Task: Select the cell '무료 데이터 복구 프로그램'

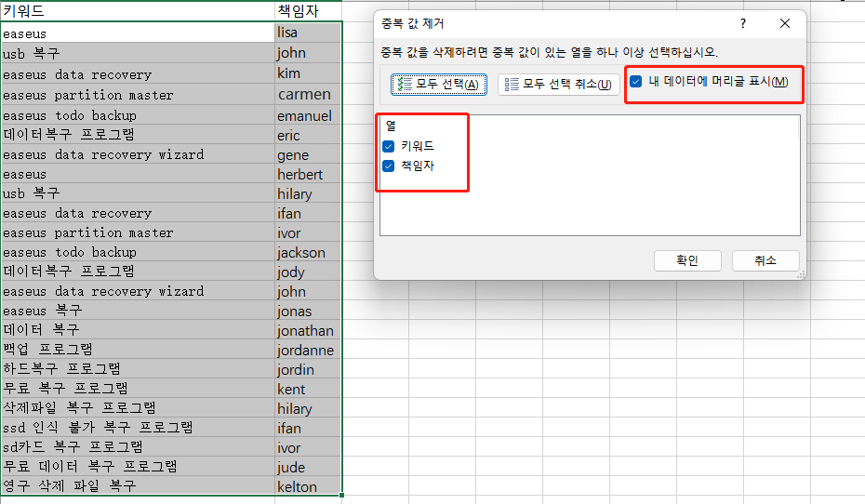Action: pyautogui.click(x=138, y=467)
